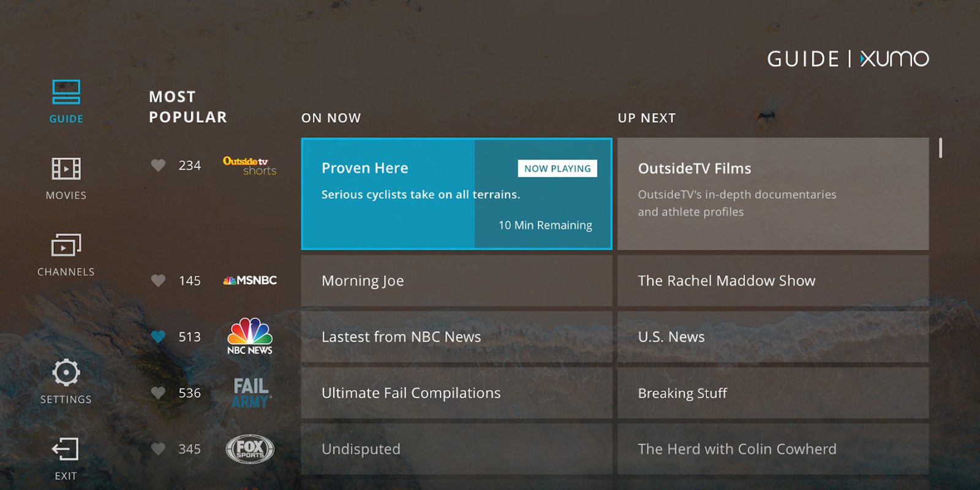Choose the EXIT menu label
Image resolution: width=980 pixels, height=490 pixels.
[x=66, y=476]
